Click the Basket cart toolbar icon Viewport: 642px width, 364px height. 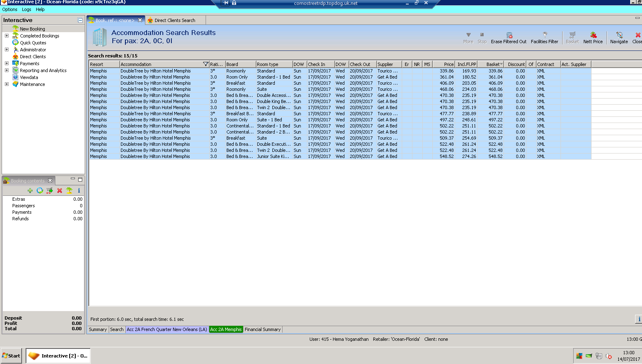click(x=572, y=35)
